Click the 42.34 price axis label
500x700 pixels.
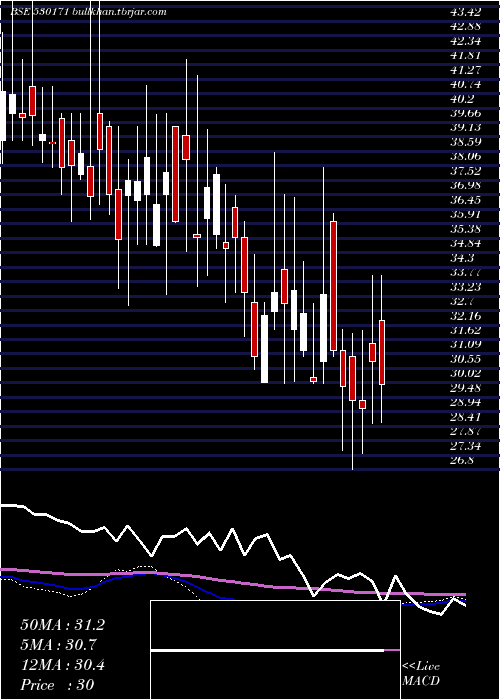pos(466,41)
